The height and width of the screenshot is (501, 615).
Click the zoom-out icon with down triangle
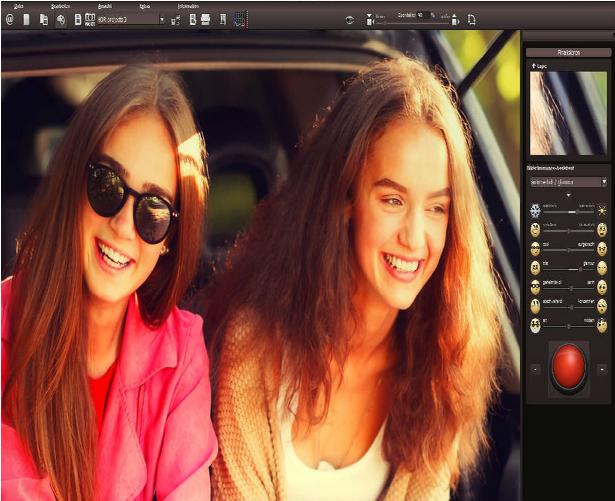pyautogui.click(x=370, y=20)
